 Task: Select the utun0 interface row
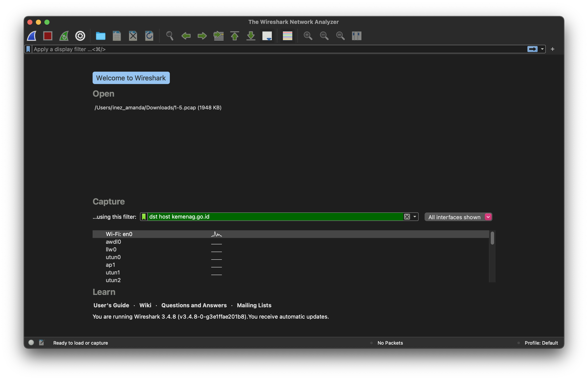pos(113,257)
